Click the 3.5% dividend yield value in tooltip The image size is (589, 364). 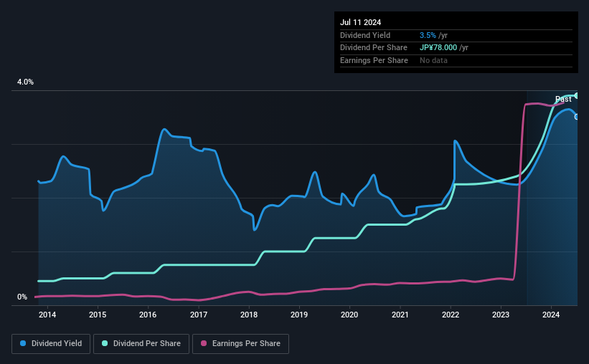pyautogui.click(x=428, y=35)
